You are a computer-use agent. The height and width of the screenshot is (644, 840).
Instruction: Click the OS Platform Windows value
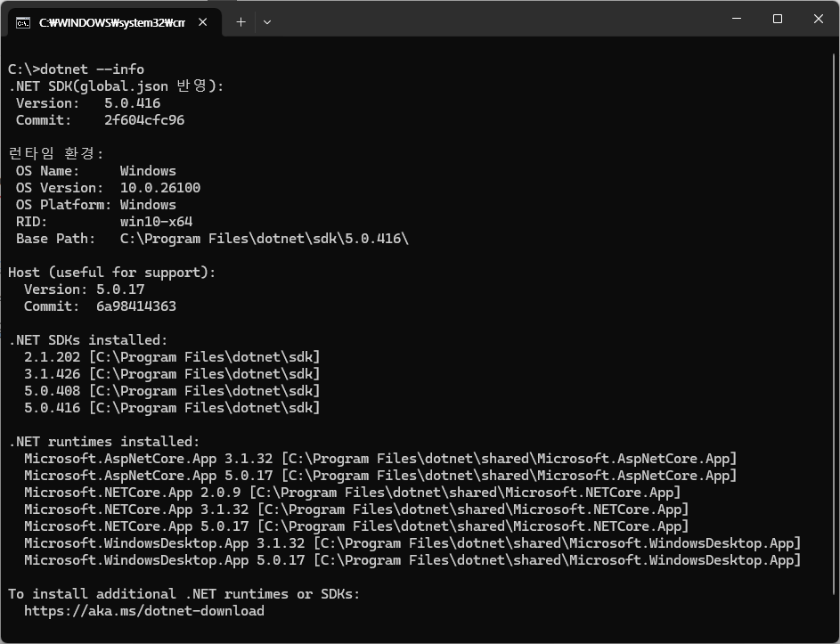click(149, 205)
